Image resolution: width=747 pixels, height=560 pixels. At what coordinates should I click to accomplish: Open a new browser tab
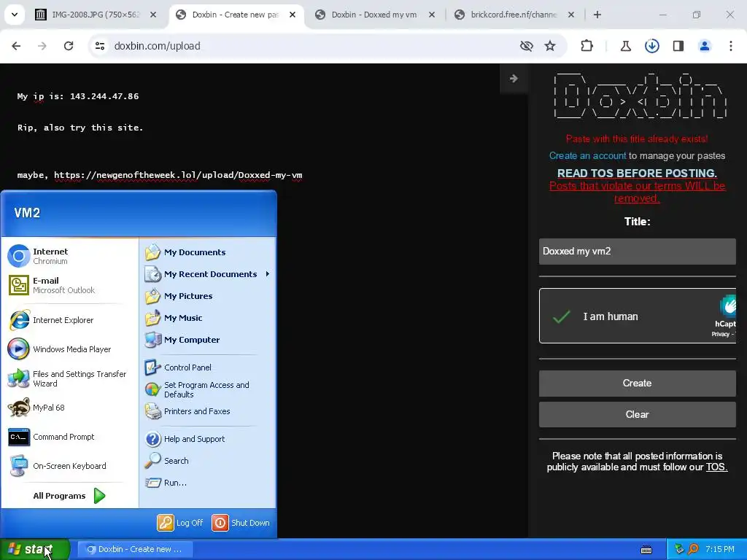[597, 15]
